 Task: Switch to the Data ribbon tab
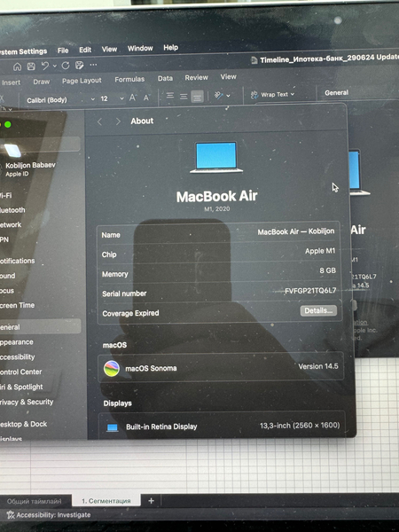[165, 78]
